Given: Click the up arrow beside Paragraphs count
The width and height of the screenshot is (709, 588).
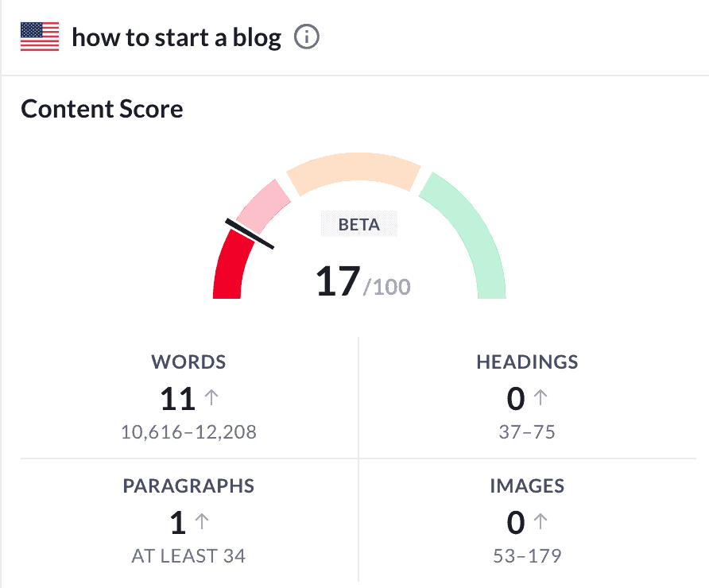Looking at the screenshot, I should [x=202, y=521].
